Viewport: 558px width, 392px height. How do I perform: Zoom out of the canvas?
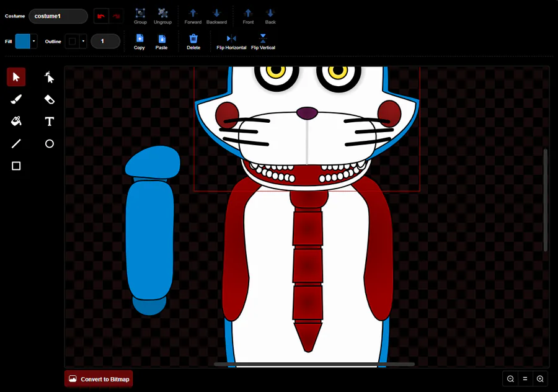510,379
